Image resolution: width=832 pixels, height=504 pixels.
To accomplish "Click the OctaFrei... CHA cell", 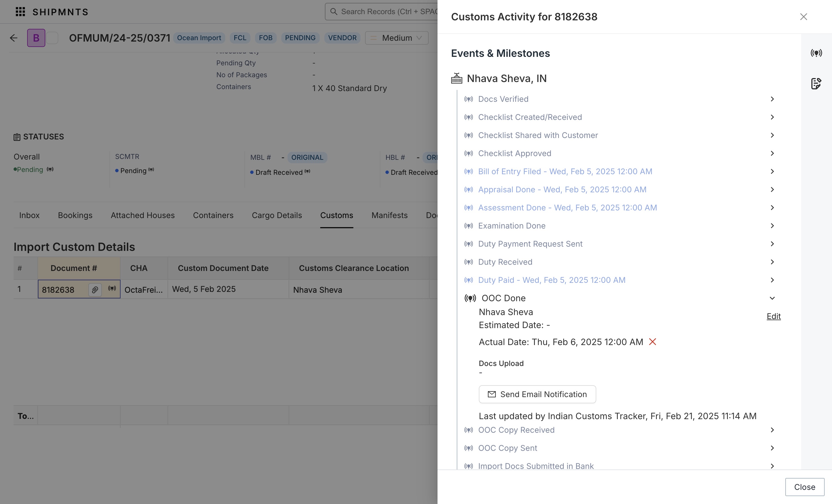I will pos(143,290).
